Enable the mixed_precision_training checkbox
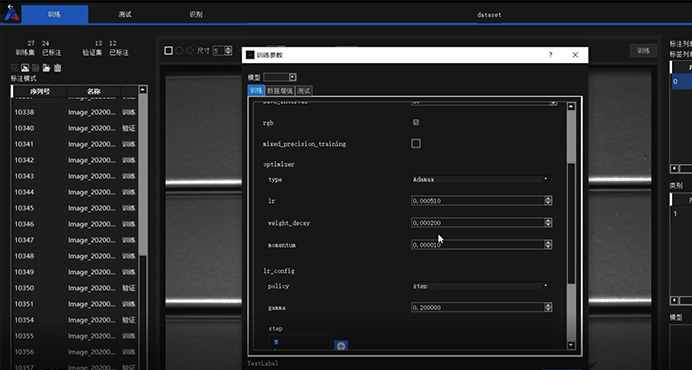This screenshot has width=692, height=370. click(x=416, y=143)
